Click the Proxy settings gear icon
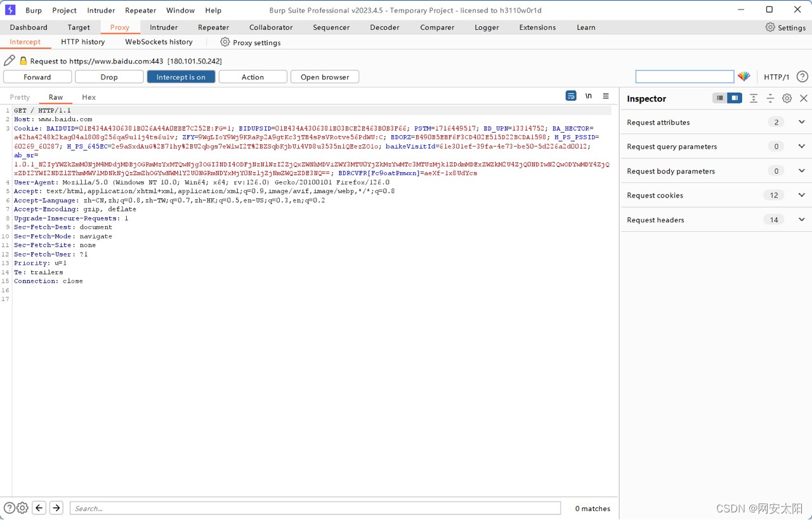The image size is (812, 520). [x=225, y=42]
